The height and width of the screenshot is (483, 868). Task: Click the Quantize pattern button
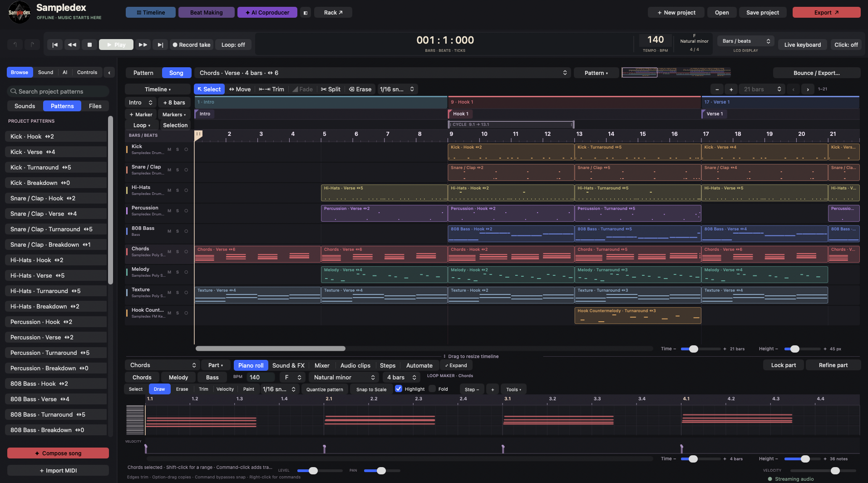[325, 389]
